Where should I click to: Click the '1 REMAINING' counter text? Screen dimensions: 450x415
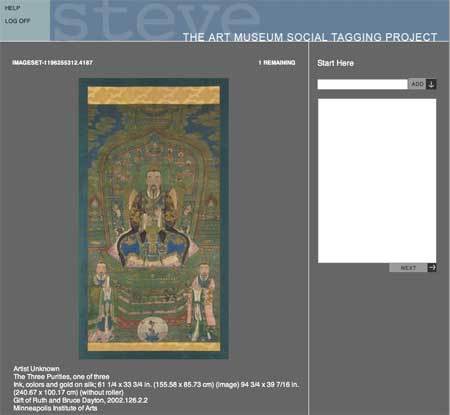[x=277, y=62]
